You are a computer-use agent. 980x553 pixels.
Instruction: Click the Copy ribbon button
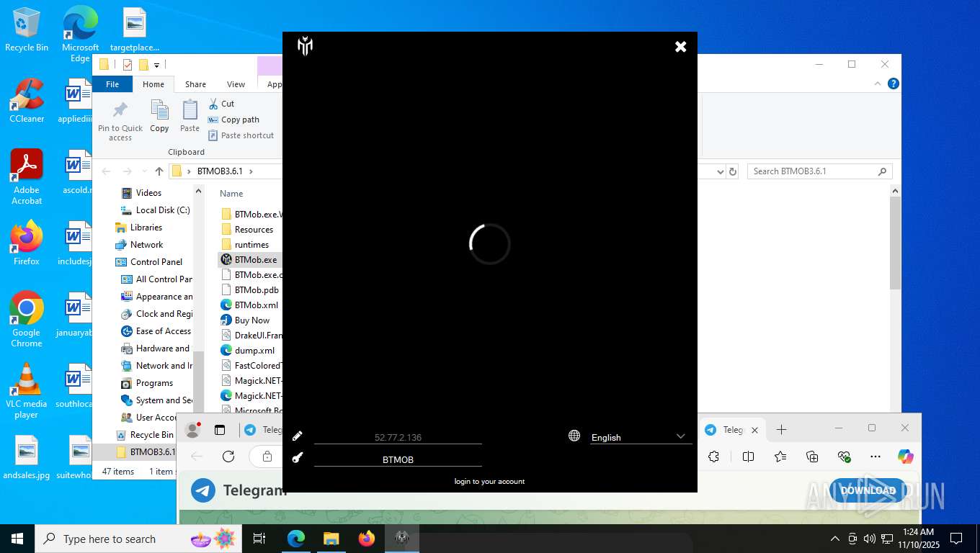point(159,117)
